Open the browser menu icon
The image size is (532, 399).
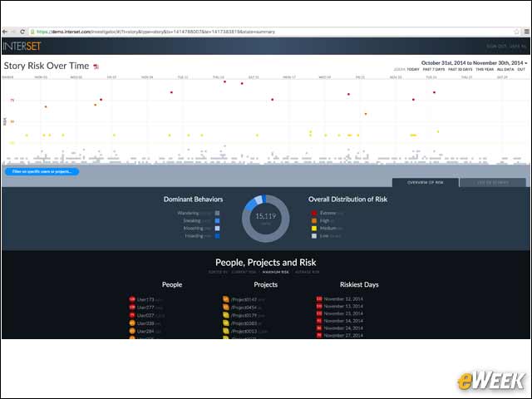tap(526, 32)
